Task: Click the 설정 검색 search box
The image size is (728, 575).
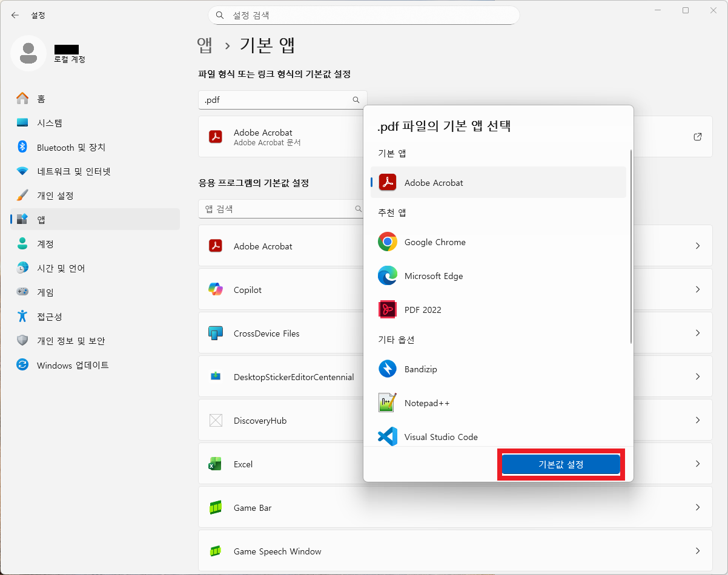Action: click(x=363, y=15)
